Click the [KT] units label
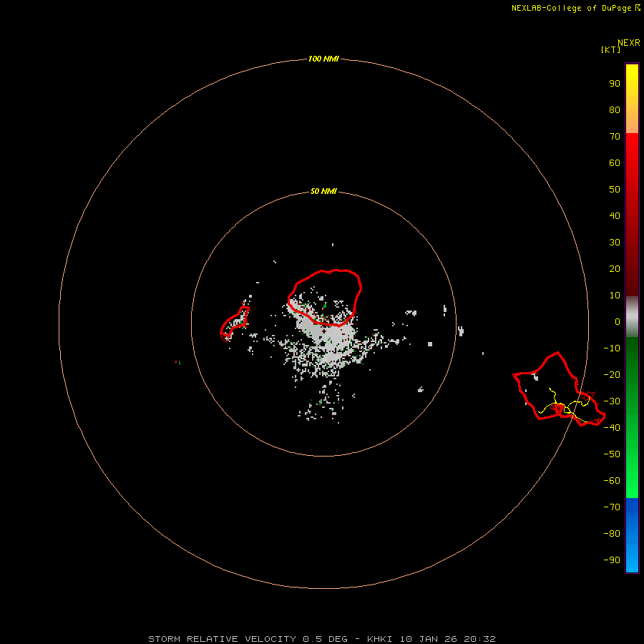This screenshot has height=644, width=644. [610, 49]
